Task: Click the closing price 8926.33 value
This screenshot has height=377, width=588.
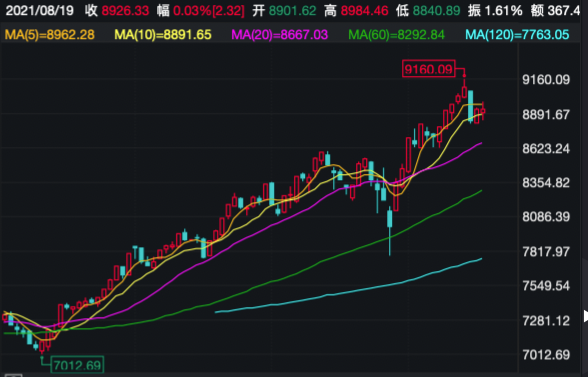Action: click(x=125, y=11)
